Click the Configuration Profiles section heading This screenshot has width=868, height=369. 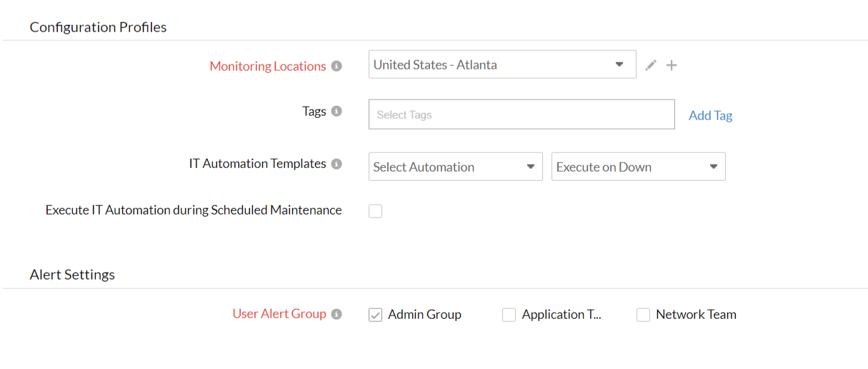point(98,27)
